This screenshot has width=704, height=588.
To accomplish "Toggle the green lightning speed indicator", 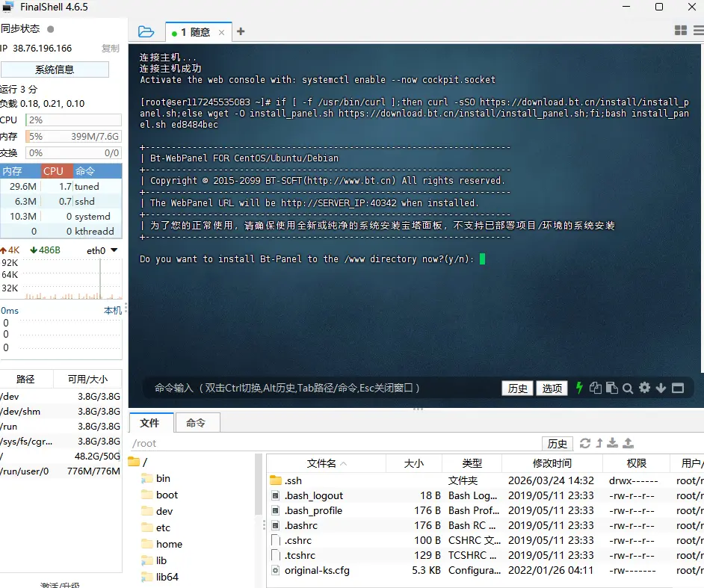I will point(579,388).
